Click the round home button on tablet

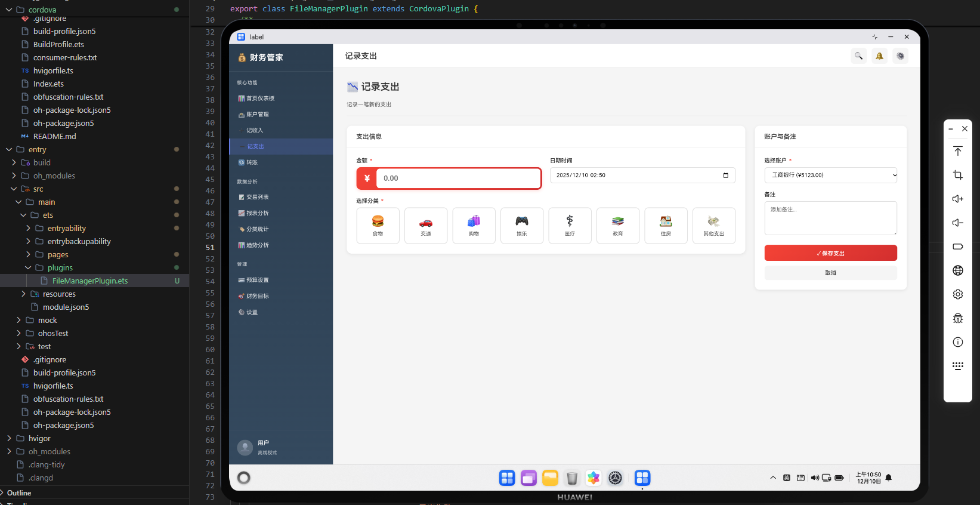[244, 478]
